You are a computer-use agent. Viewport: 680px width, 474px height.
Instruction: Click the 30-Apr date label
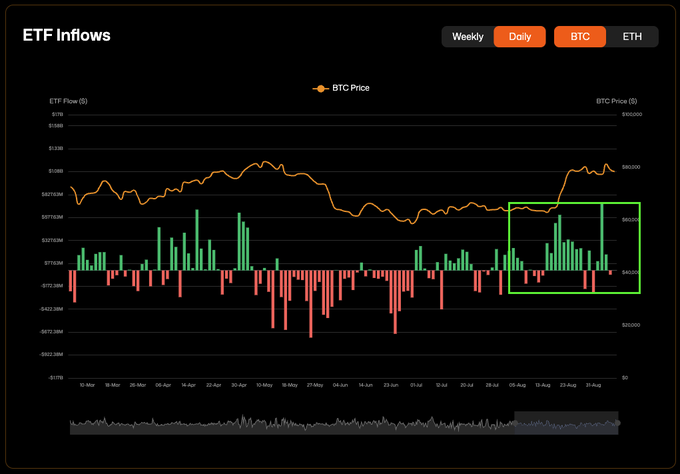tap(239, 385)
